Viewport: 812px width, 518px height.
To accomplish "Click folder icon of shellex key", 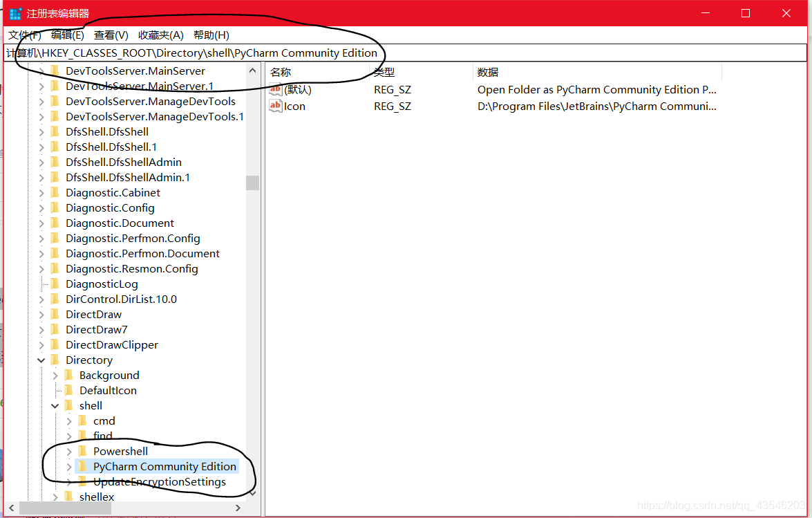I will click(x=69, y=497).
